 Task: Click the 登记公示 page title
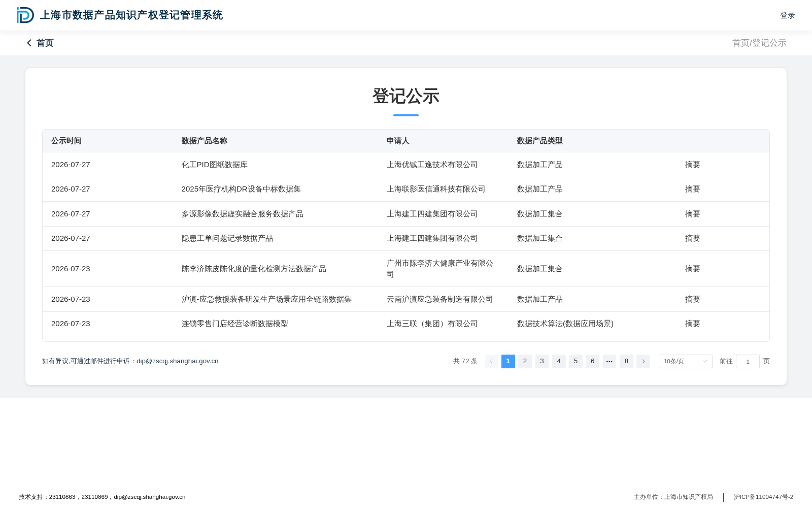point(406,96)
